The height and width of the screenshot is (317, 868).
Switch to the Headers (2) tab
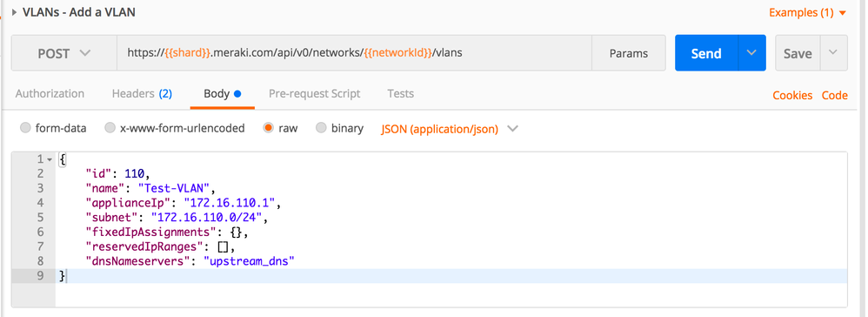pos(142,94)
